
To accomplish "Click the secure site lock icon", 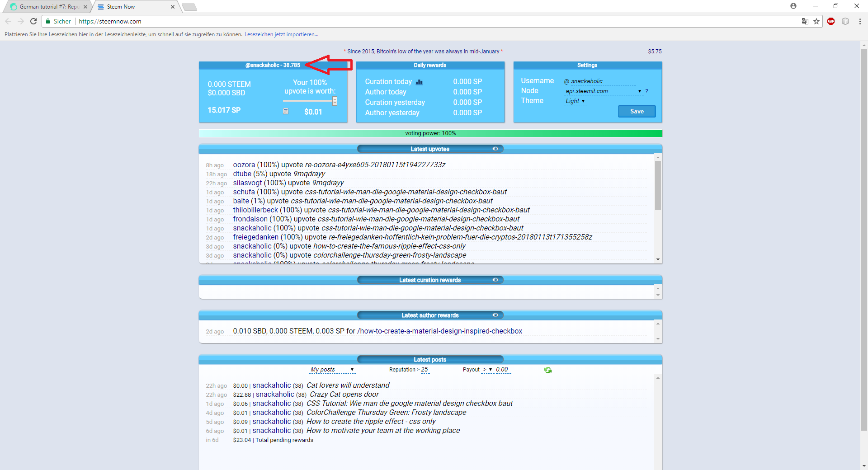I will click(x=48, y=21).
